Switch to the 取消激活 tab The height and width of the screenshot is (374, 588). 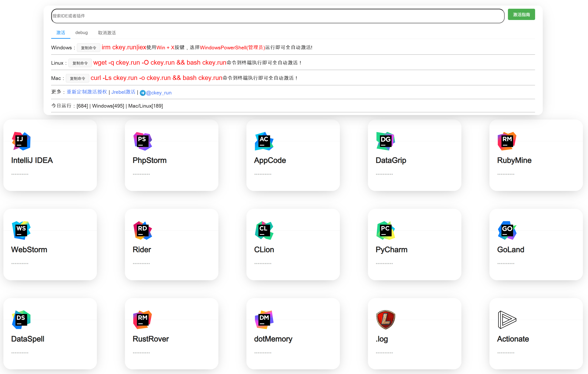pos(107,33)
